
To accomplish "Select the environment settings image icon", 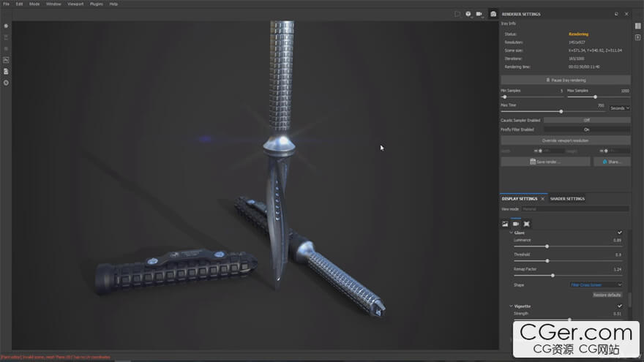I will (x=505, y=224).
